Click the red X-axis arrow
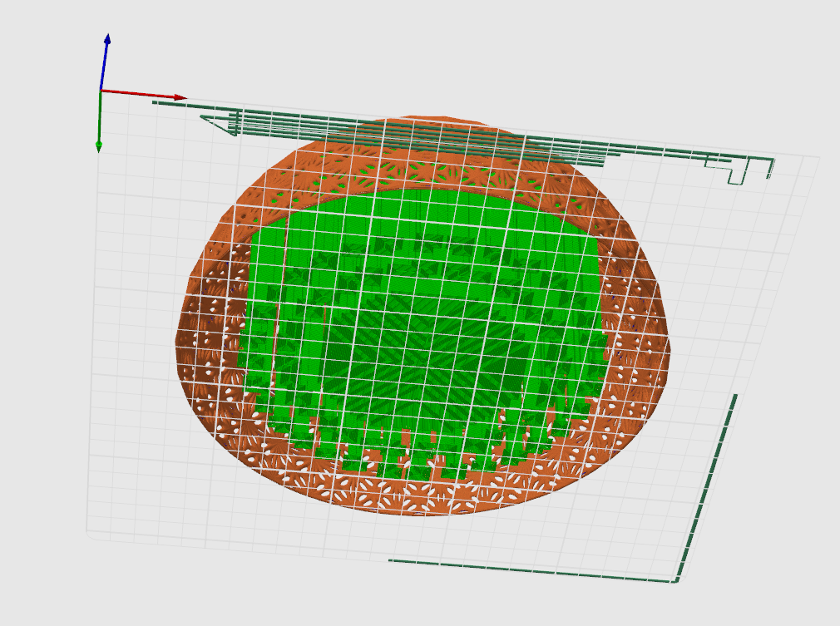Image resolution: width=840 pixels, height=626 pixels. pos(144,94)
